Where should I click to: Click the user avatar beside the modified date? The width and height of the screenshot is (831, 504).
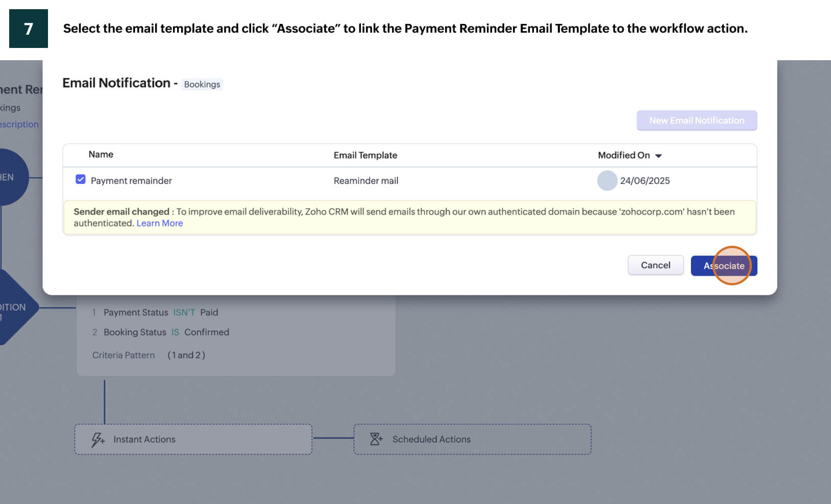click(607, 181)
